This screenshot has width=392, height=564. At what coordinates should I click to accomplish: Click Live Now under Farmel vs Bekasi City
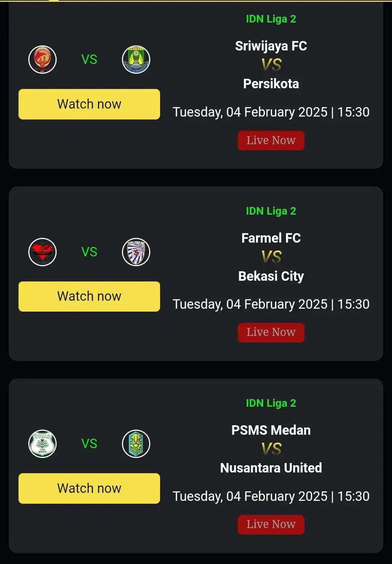[x=271, y=332]
